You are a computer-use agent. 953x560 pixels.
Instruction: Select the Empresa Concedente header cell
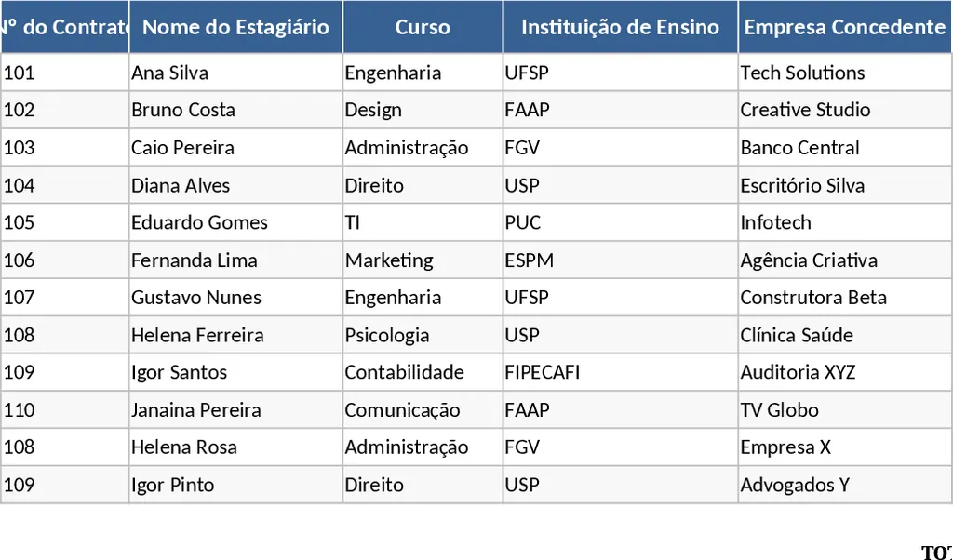point(844,27)
